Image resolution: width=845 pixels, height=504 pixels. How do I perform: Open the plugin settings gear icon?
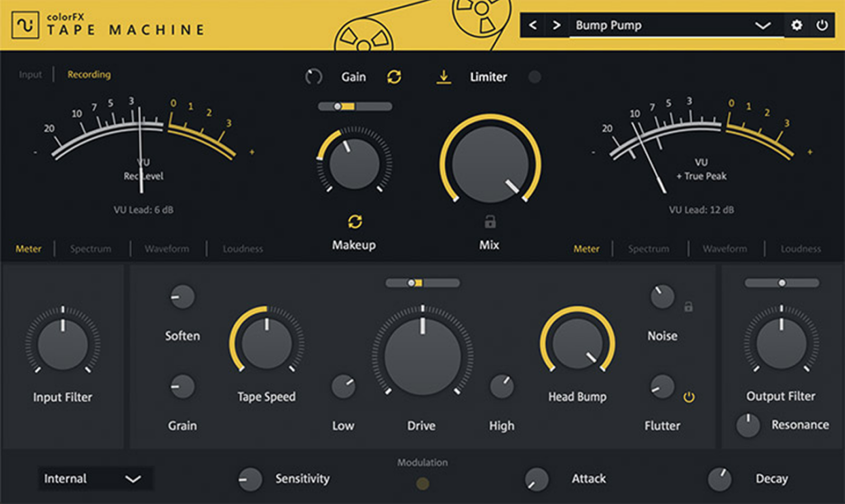(x=795, y=26)
